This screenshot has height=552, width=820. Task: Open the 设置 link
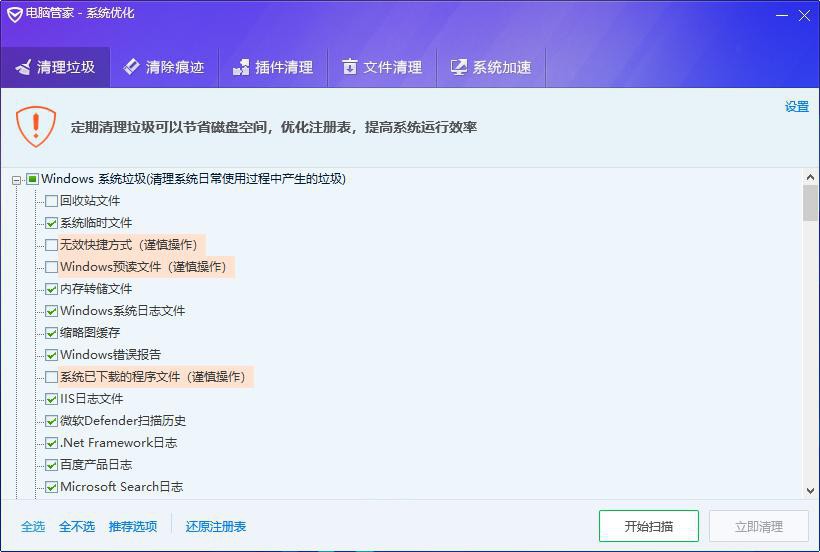pyautogui.click(x=797, y=107)
